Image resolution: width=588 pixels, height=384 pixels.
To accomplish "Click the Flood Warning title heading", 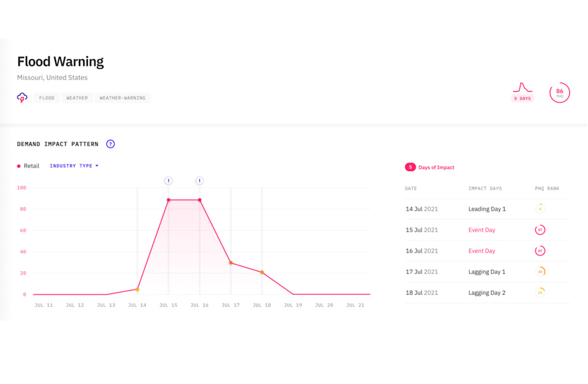I will tap(60, 61).
